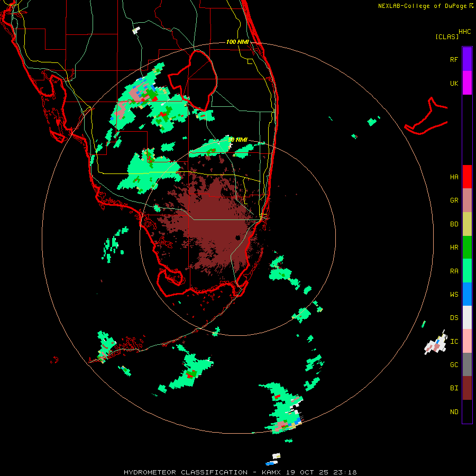Image resolution: width=476 pixels, height=476 pixels.
Task: Click the UK magenta legend swatch
Action: tap(467, 83)
